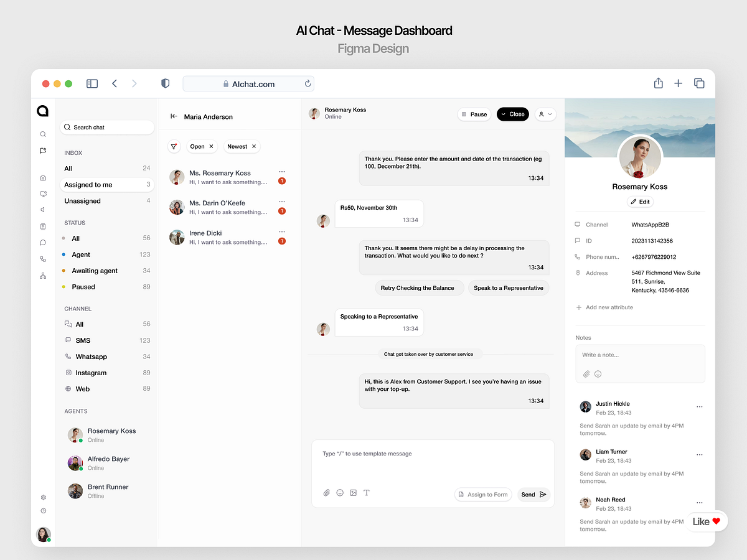Select the 'Paused' status filter

(82, 286)
